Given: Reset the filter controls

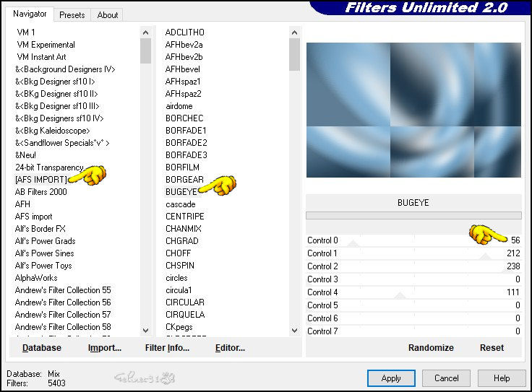Looking at the screenshot, I should coord(492,348).
